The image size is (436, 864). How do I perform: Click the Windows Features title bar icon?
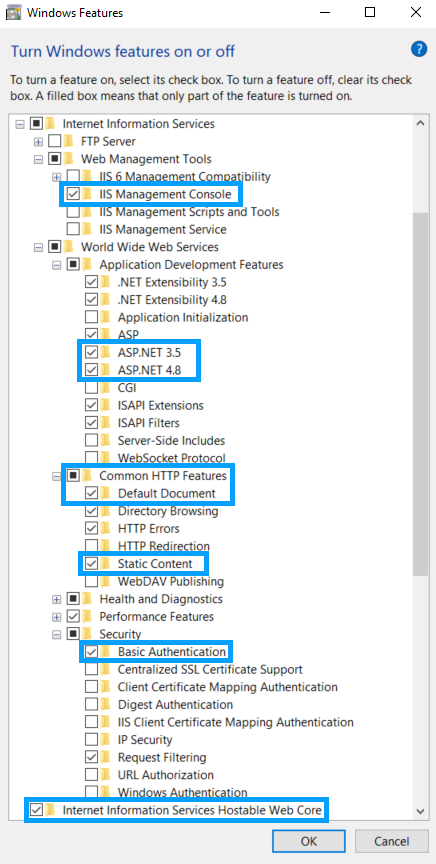pos(13,12)
